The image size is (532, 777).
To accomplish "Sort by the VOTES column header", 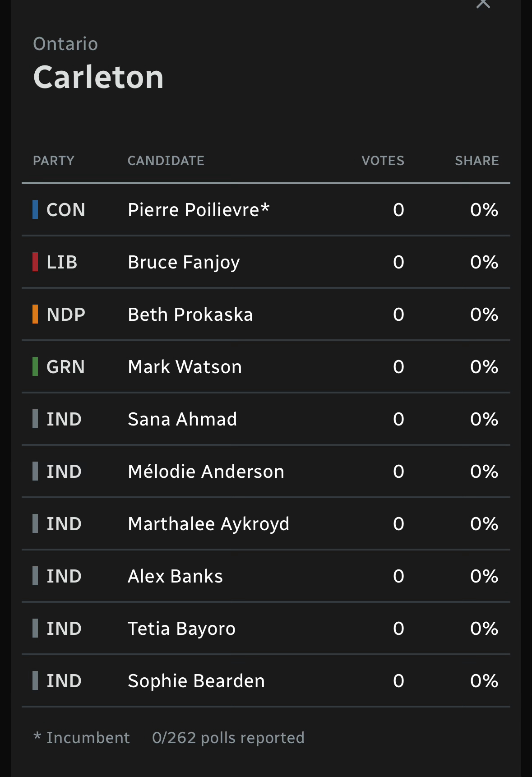I will [x=383, y=161].
